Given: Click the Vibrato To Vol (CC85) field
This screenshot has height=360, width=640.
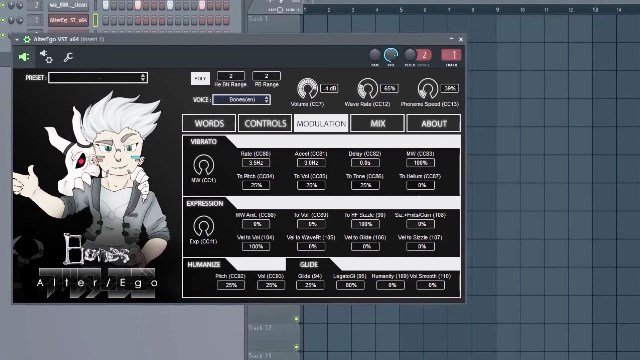Looking at the screenshot, I should coord(311,185).
